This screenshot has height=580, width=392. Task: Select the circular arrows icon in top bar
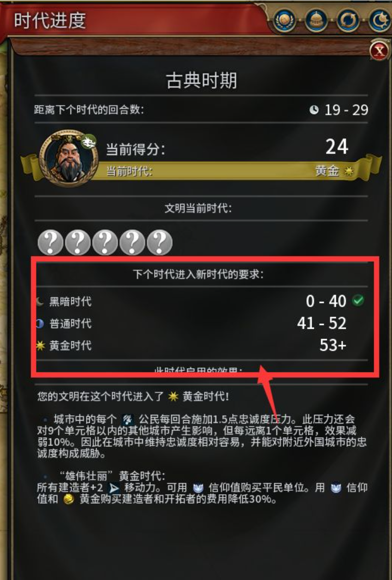348,19
